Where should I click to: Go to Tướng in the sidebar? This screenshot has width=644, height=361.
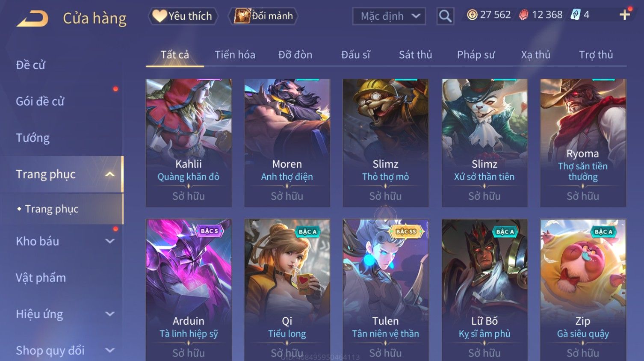click(33, 138)
